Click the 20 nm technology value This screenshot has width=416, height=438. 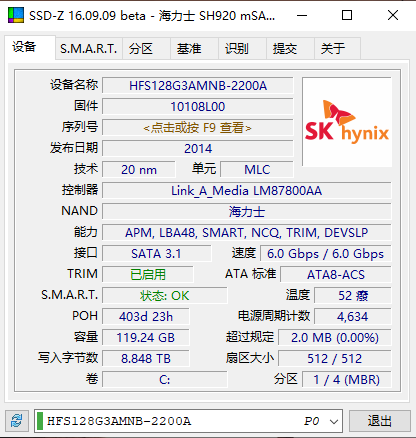click(x=139, y=170)
